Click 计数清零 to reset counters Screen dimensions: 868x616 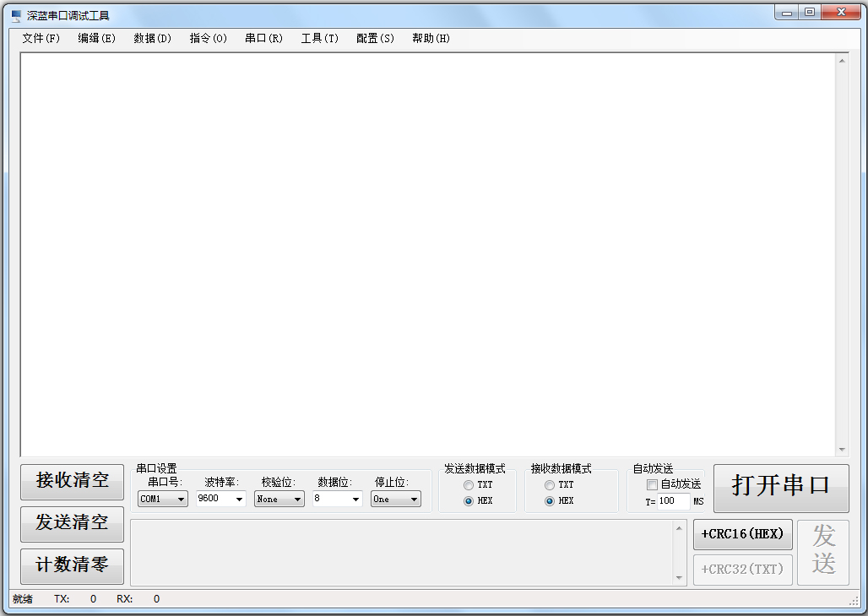pos(72,566)
